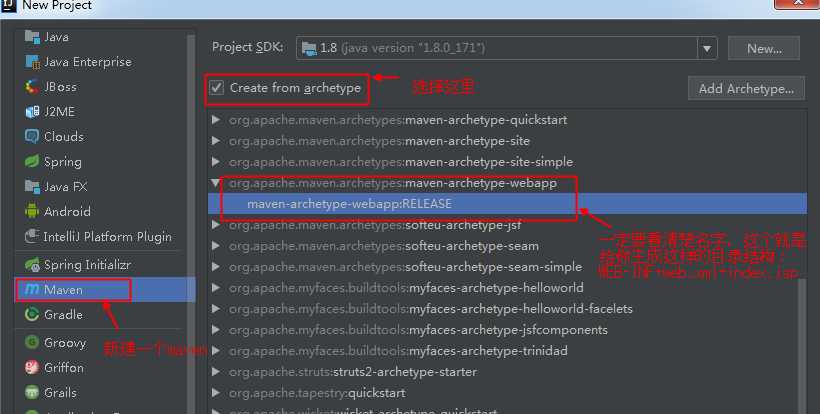This screenshot has width=820, height=414.
Task: Click the Spring Initializr icon
Action: pos(32,265)
